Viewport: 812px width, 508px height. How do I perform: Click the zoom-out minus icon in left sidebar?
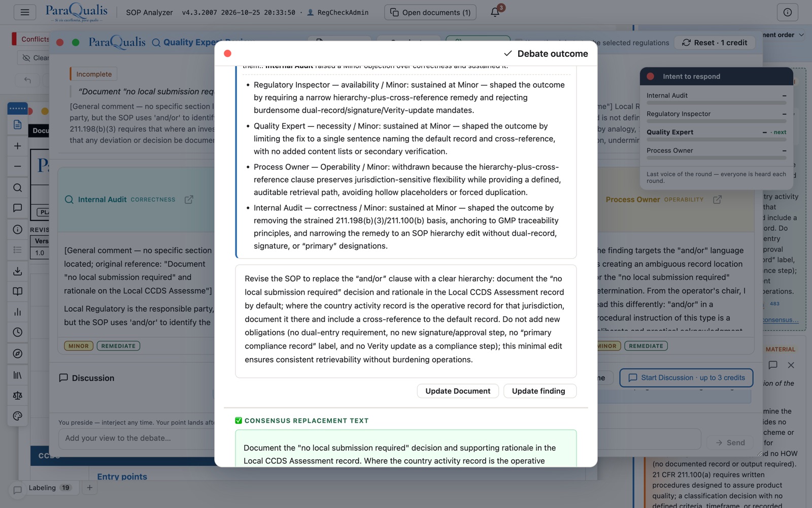17,166
